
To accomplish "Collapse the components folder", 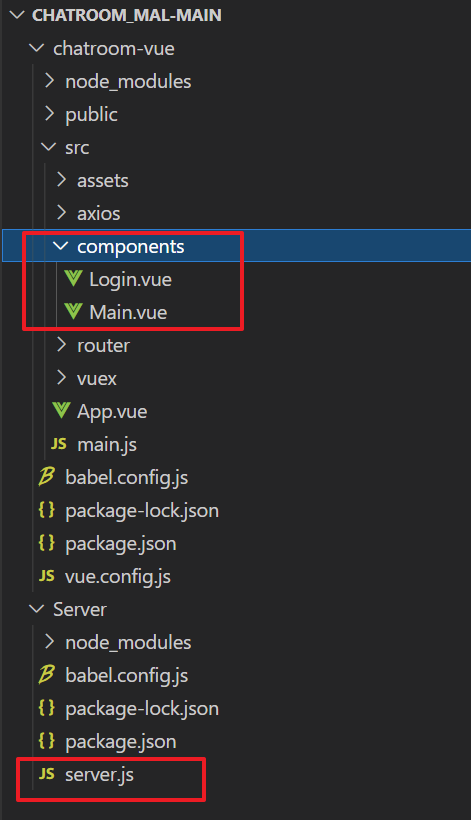I will pos(61,246).
